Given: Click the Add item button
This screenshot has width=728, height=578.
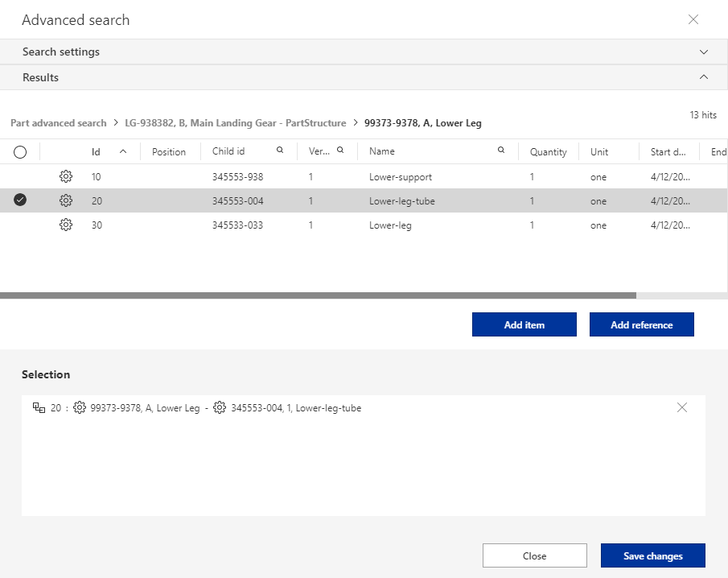Looking at the screenshot, I should [x=524, y=324].
